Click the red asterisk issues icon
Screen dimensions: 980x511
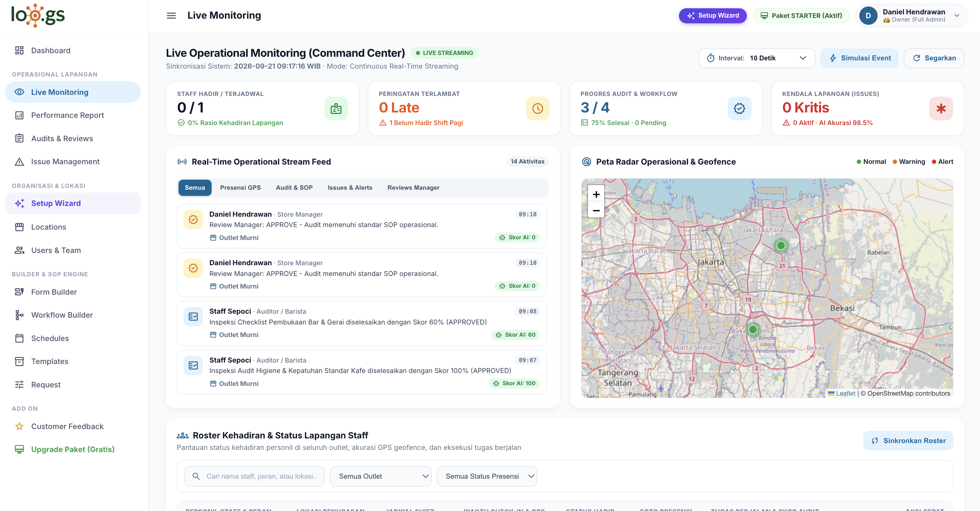(941, 109)
